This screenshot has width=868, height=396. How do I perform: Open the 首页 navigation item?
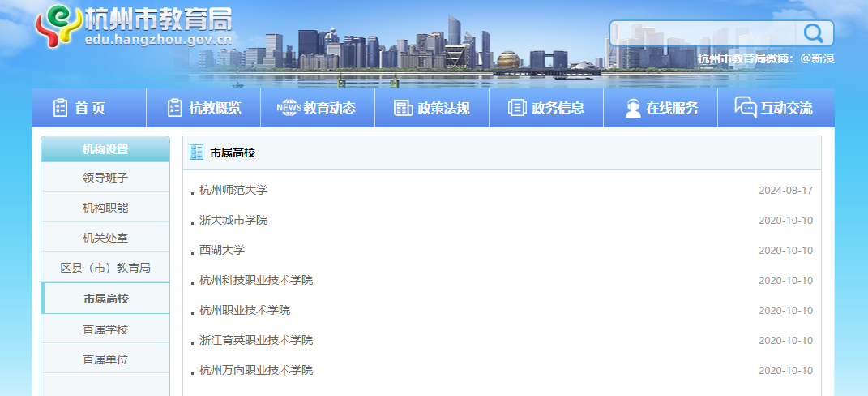click(89, 108)
